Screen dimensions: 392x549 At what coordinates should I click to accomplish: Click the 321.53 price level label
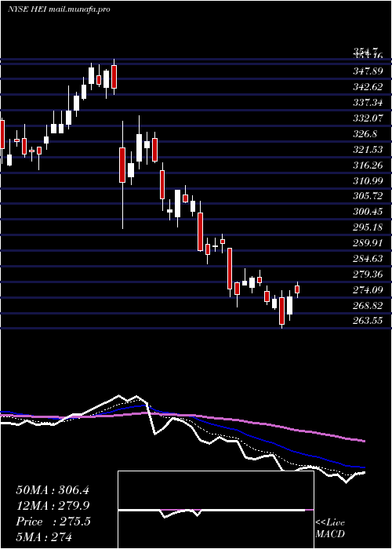tap(368, 150)
